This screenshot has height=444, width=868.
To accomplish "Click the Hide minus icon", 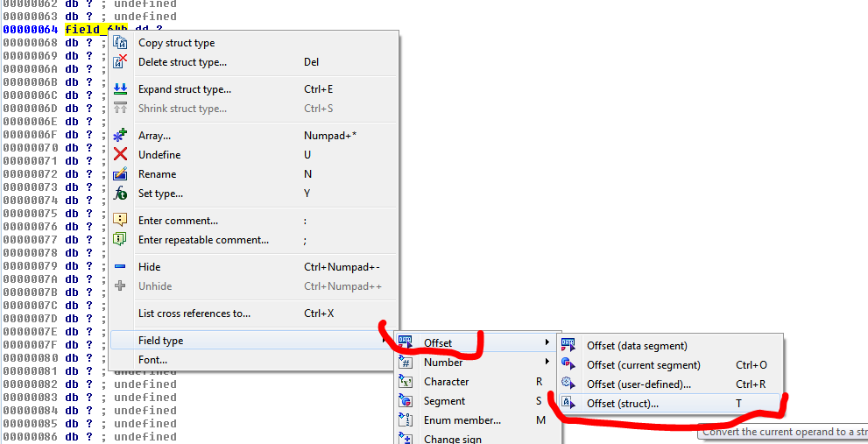I will click(121, 267).
